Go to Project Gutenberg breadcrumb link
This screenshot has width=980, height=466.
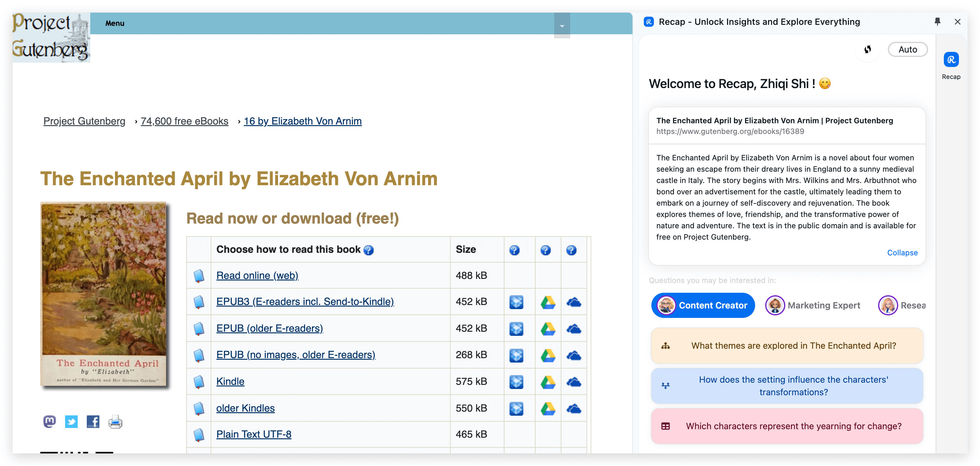point(84,121)
